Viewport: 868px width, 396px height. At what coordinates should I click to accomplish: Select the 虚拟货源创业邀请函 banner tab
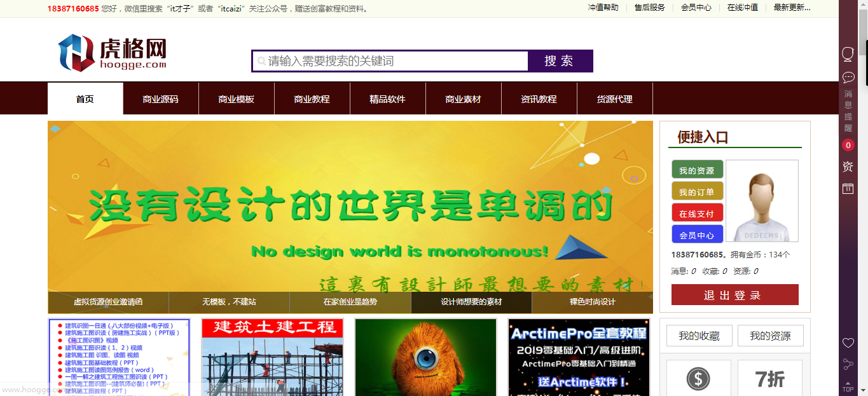[108, 303]
